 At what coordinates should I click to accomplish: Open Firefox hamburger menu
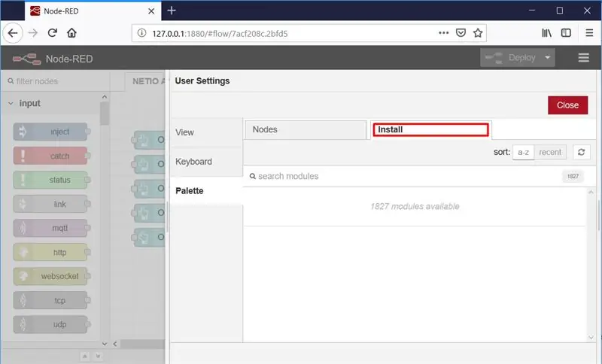coord(589,33)
